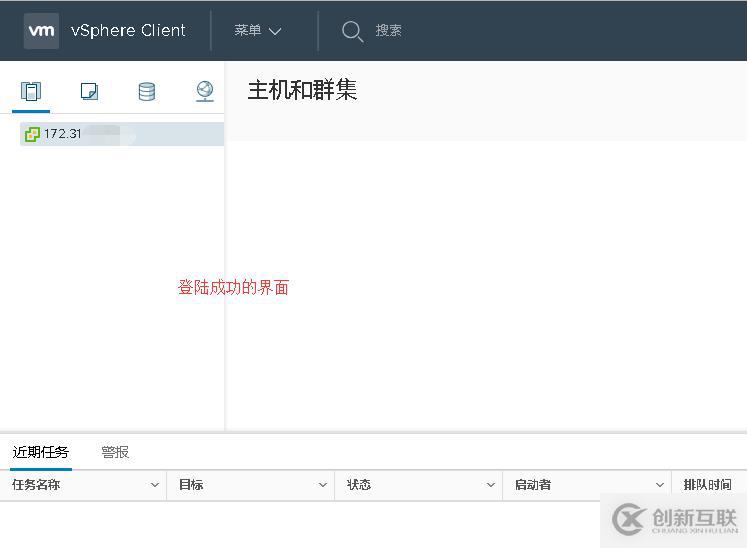The height and width of the screenshot is (548, 747).
Task: Click the 状态 column header text
Action: [x=359, y=485]
